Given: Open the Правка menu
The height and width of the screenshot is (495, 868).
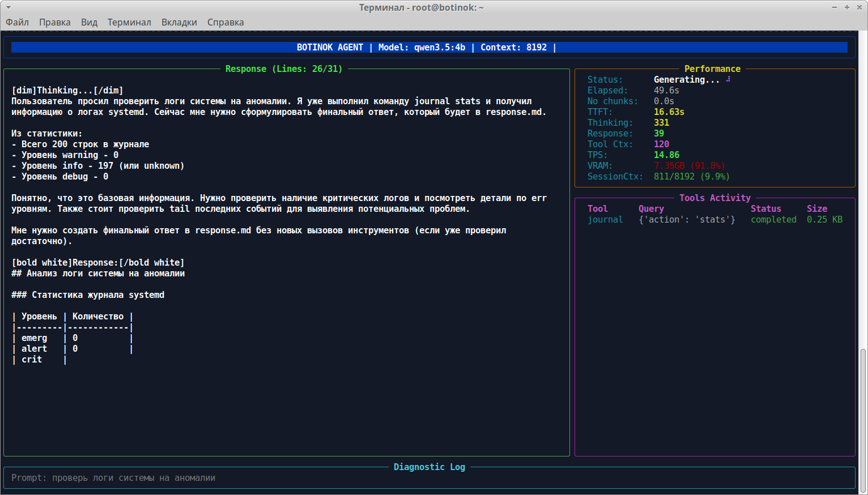Looking at the screenshot, I should (x=54, y=22).
